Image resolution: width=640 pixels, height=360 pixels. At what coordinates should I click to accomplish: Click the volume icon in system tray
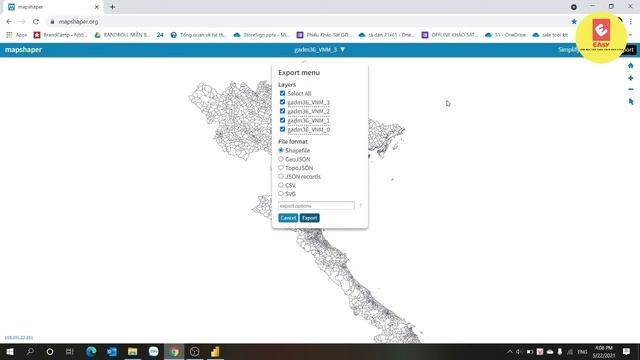(519, 351)
